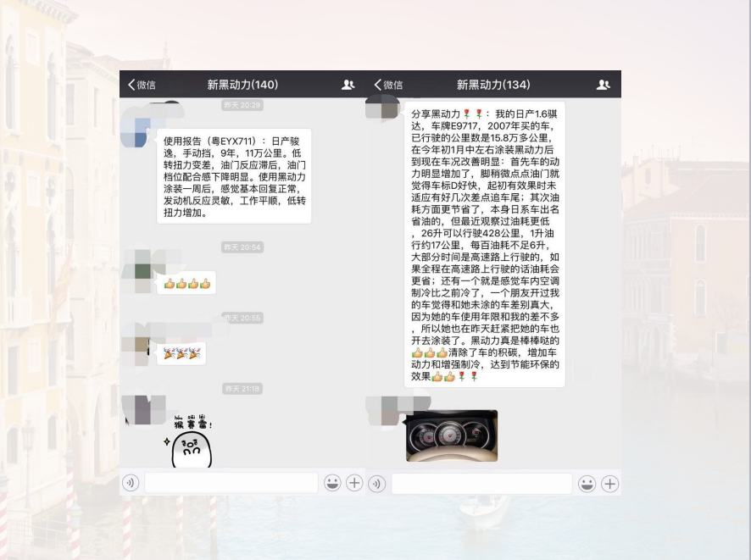
Task: Open the emoji picker in the left chat
Action: [332, 483]
